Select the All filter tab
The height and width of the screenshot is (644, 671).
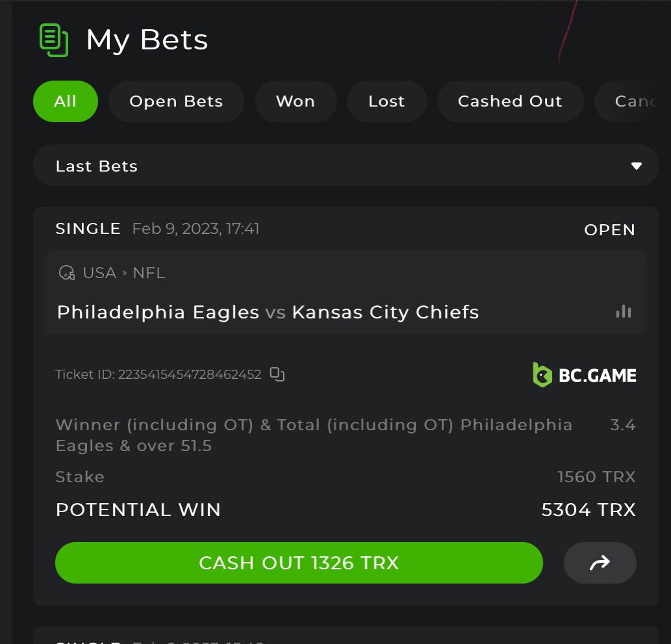click(x=66, y=101)
